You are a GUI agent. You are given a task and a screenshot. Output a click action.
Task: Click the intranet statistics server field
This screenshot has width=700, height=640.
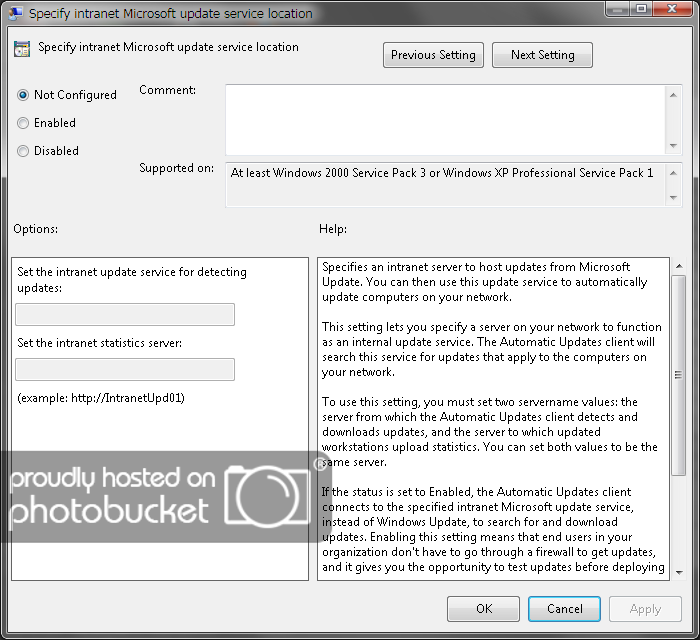tap(125, 370)
